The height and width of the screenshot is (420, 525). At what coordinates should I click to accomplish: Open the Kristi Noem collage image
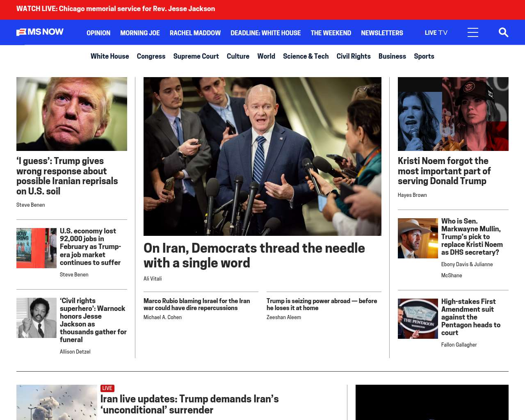453,114
